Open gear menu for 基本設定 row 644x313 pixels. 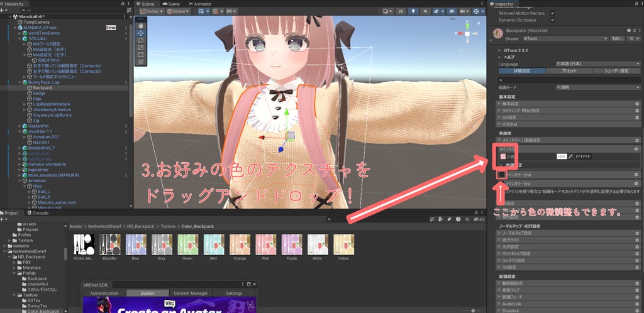tap(637, 104)
